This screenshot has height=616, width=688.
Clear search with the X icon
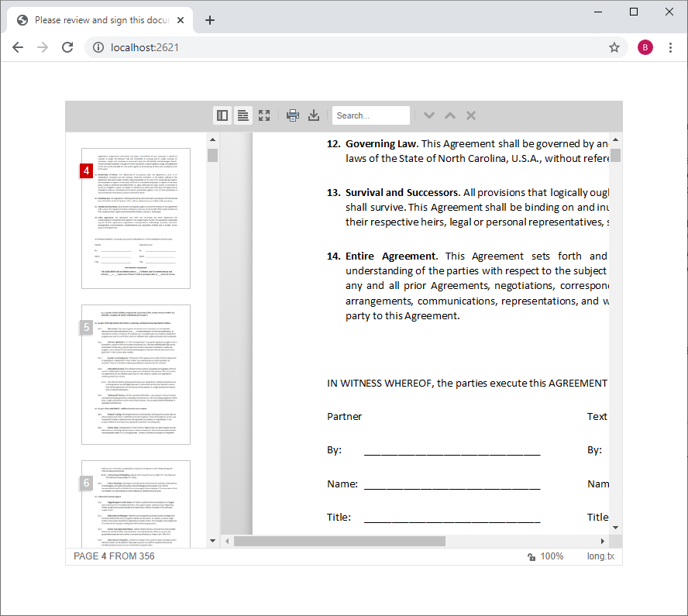pos(471,115)
